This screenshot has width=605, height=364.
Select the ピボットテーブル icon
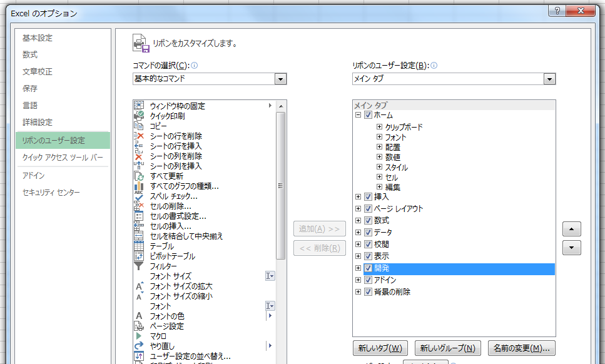[x=139, y=256]
